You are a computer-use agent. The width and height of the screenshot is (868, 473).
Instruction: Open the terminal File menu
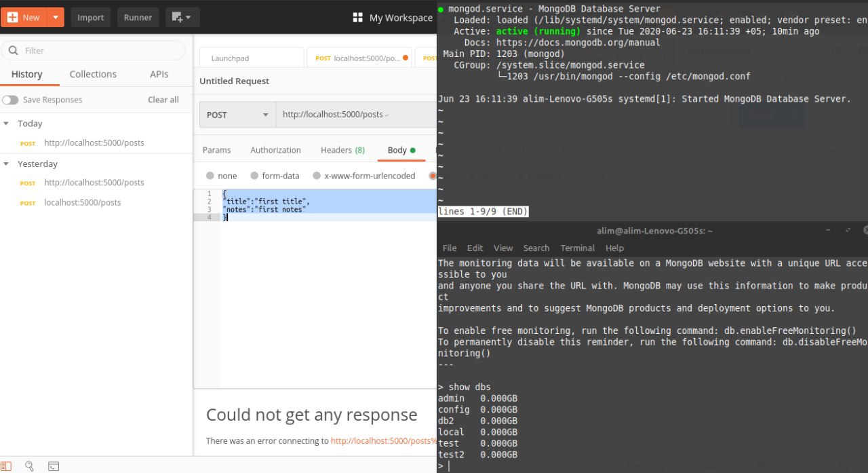[450, 248]
